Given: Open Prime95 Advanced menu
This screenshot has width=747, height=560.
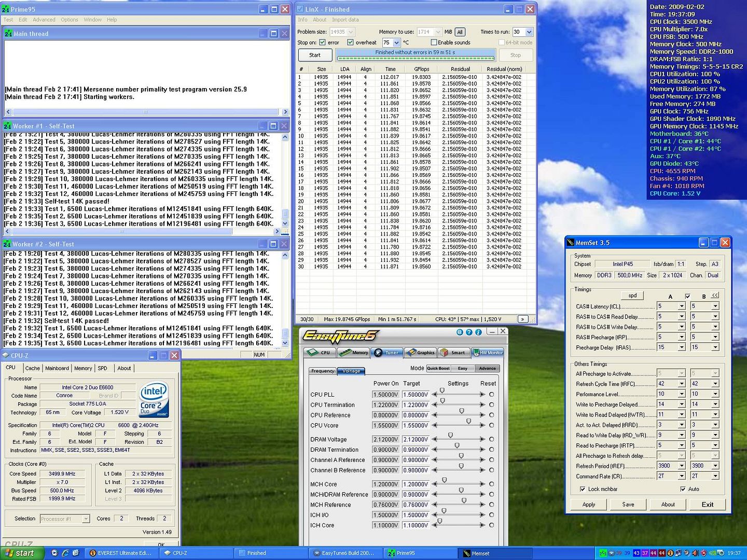Looking at the screenshot, I should [44, 20].
